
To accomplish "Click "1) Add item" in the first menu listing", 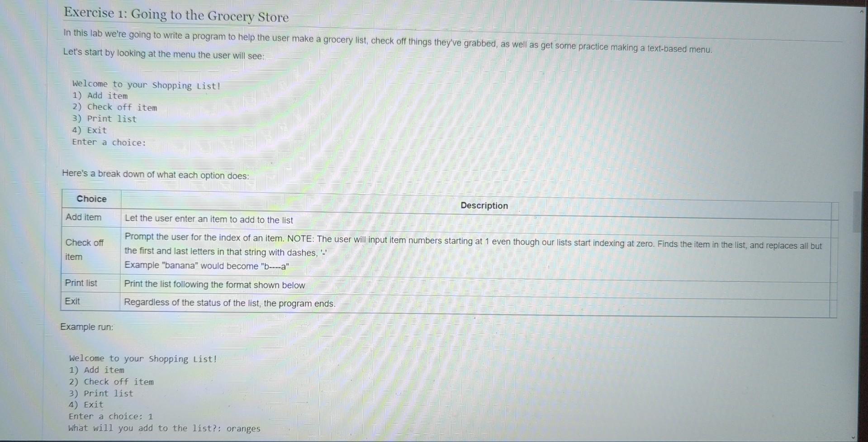I will click(x=100, y=95).
